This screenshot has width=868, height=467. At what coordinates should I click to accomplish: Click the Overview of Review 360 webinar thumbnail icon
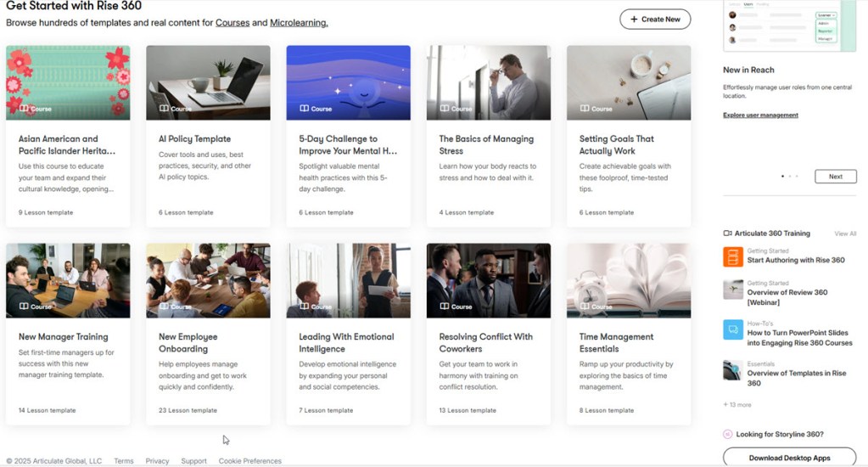click(x=732, y=289)
